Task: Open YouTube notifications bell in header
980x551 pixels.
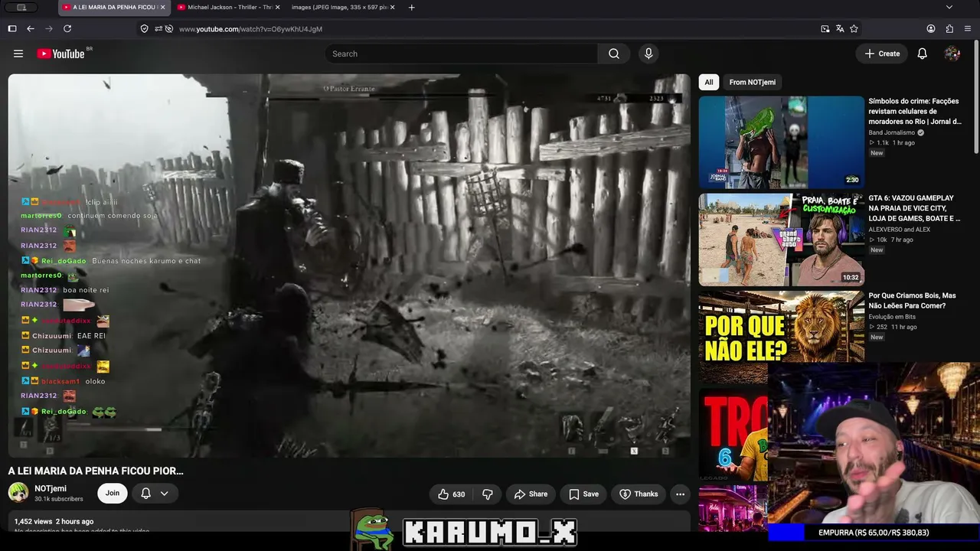Action: (923, 54)
